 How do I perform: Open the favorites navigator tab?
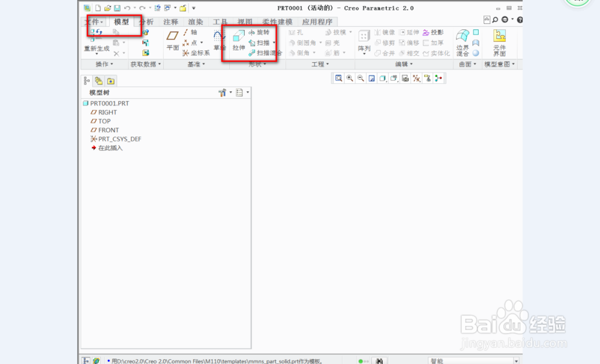tap(110, 81)
